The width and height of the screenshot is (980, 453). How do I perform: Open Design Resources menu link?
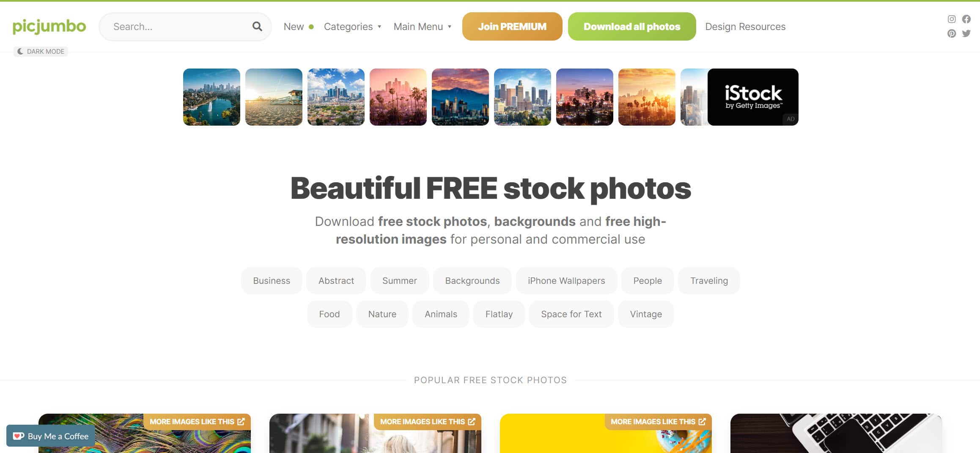tap(745, 27)
